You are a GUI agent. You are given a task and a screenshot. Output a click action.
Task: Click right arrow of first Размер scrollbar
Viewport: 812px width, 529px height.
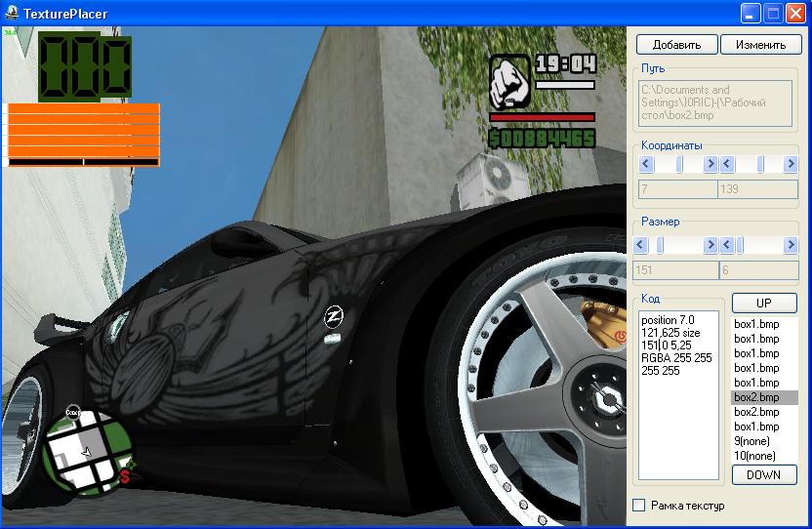click(x=710, y=245)
